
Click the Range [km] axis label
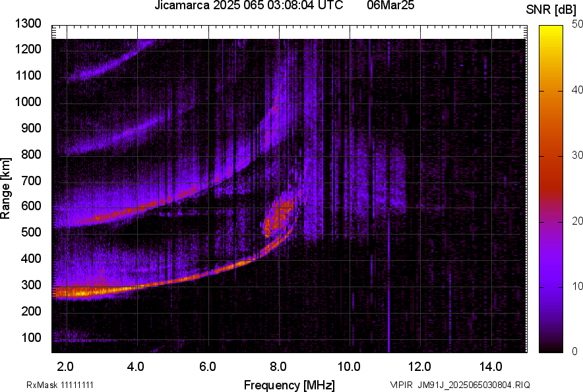[7, 188]
